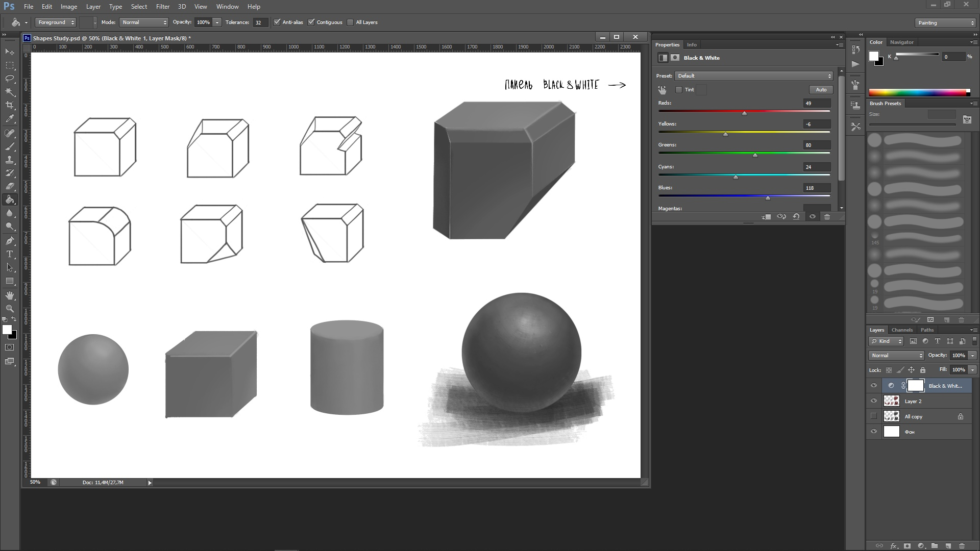Toggle visibility of Layer 2
The image size is (980, 551).
coord(874,400)
